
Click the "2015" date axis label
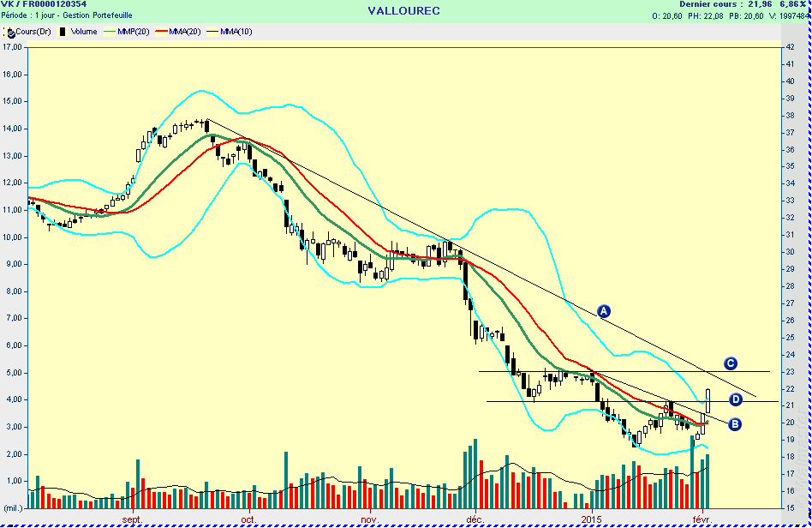[591, 519]
